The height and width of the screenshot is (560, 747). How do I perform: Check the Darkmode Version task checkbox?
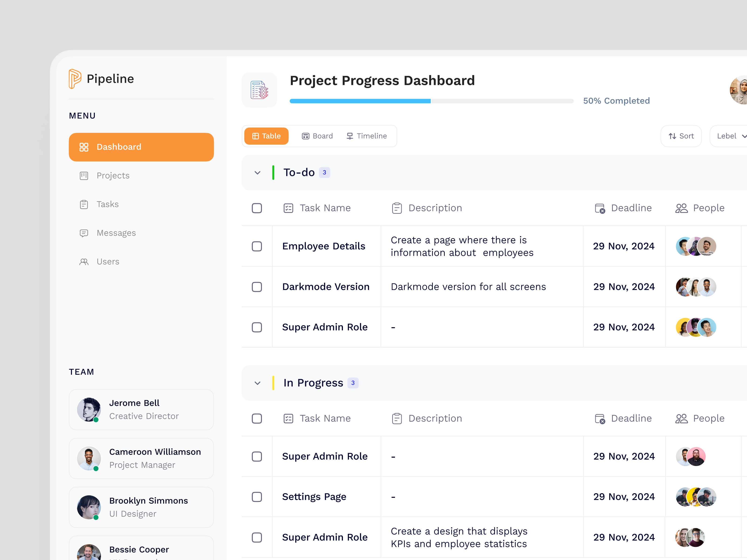(x=257, y=287)
